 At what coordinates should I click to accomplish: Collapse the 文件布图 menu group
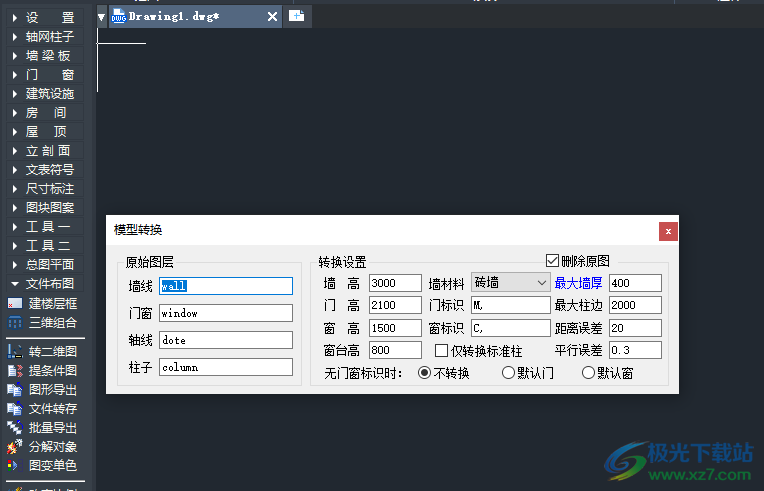[x=45, y=283]
